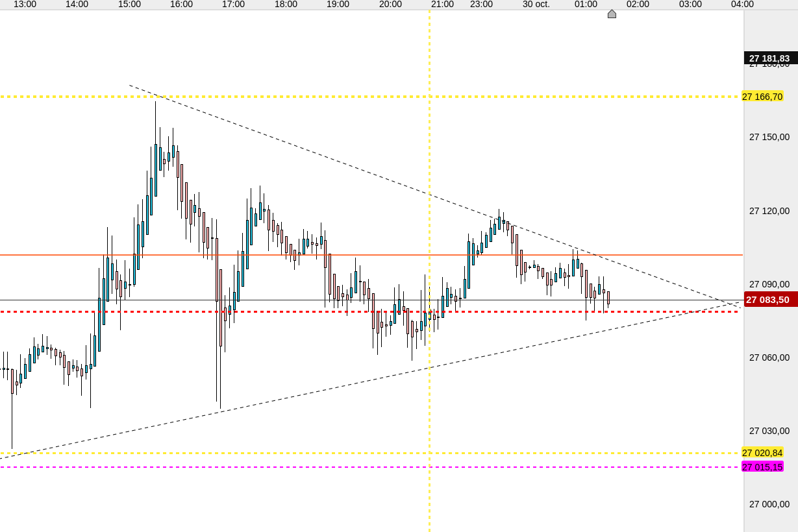Click the 27 060,00 price axis label
Viewport: 798px width, 532px height.
tap(769, 357)
